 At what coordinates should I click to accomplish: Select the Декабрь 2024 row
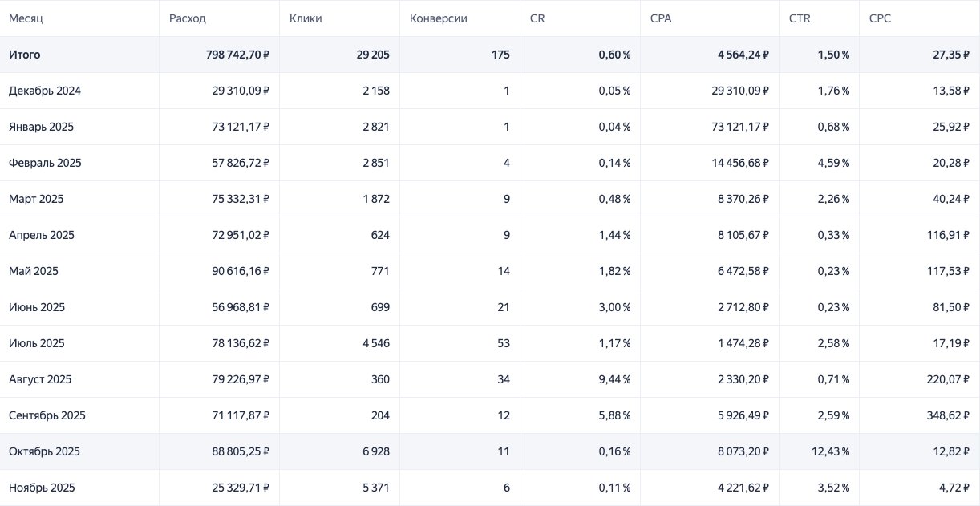pos(45,91)
